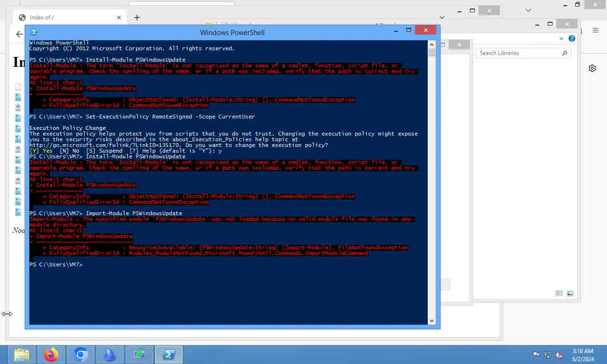Click the 'Copyright (C) 2012 Microsoft Corporation' line
The width and height of the screenshot is (607, 364).
(x=132, y=48)
